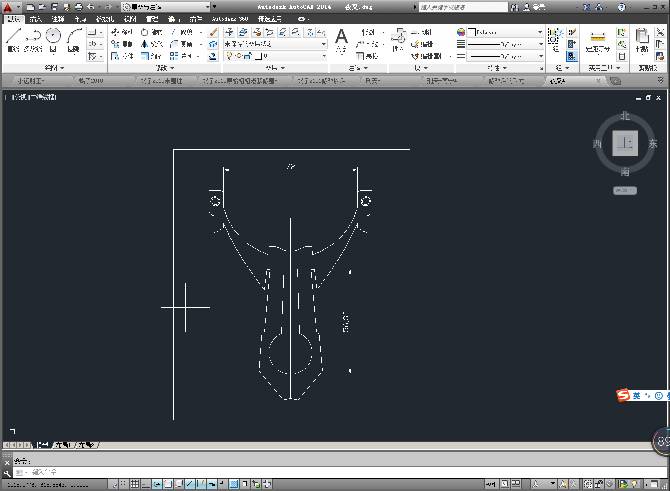Open the workspace dropdown in the title bar
The image size is (670, 491).
(166, 7)
